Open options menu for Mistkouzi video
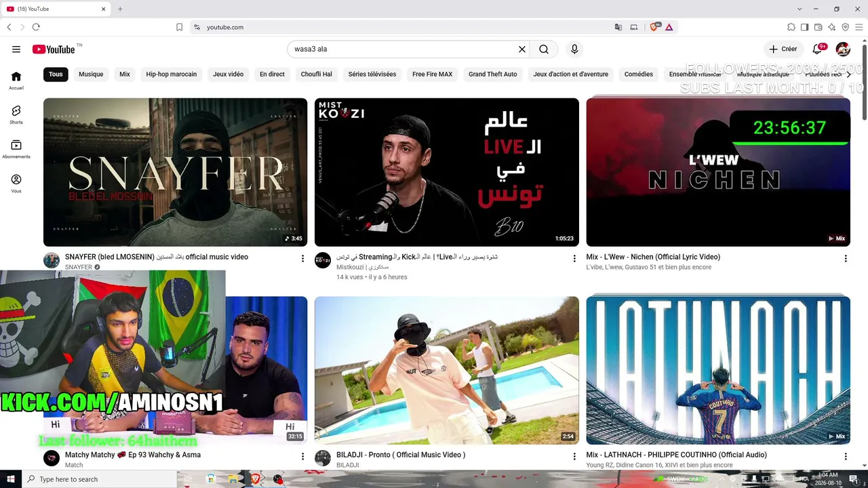 tap(574, 258)
